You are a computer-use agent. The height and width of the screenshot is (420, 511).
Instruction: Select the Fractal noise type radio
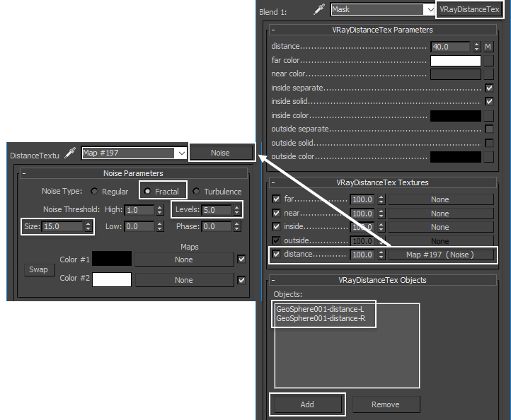tap(147, 191)
